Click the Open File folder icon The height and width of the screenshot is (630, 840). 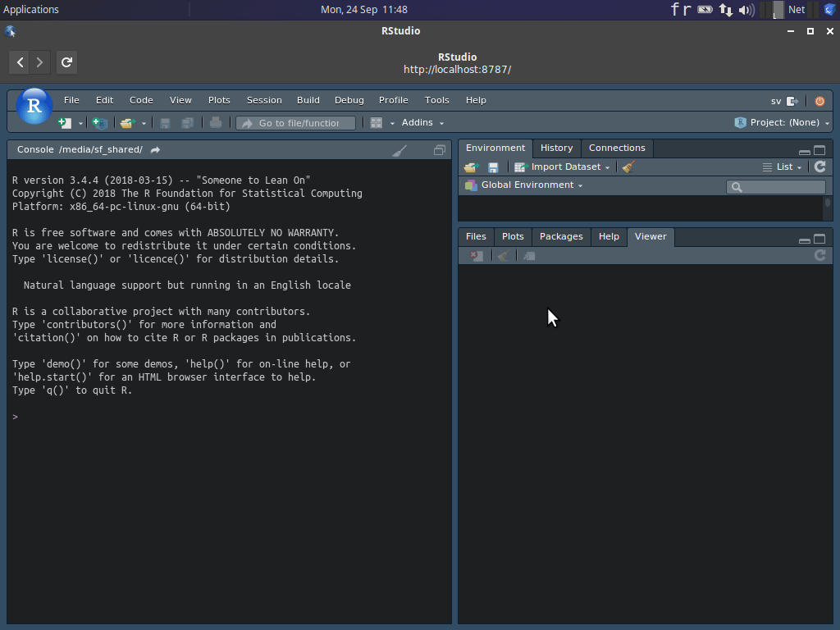tap(127, 123)
